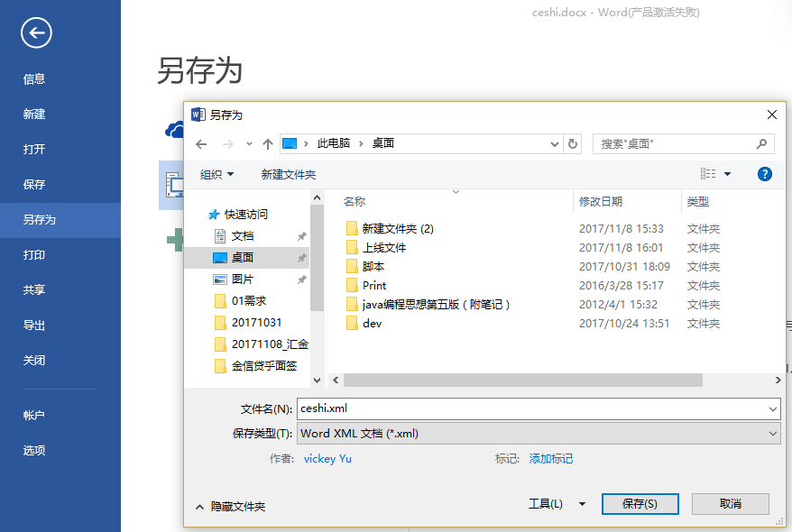The width and height of the screenshot is (792, 532).
Task: Click Close (关闭) in backstage menu
Action: pyautogui.click(x=34, y=361)
